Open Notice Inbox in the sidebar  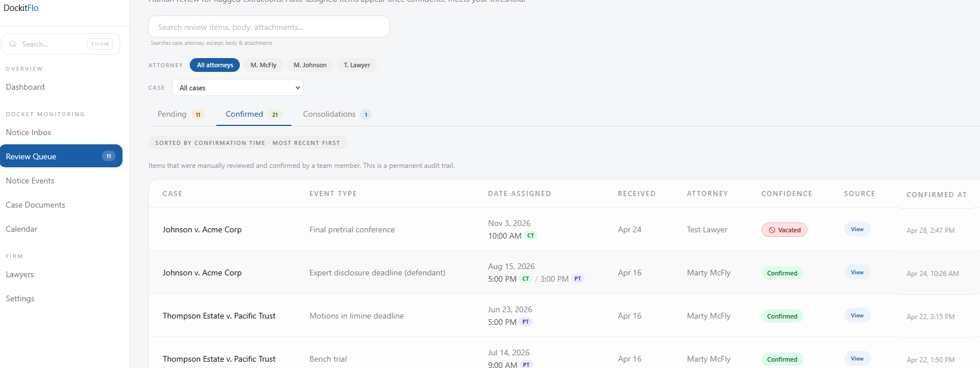[29, 132]
